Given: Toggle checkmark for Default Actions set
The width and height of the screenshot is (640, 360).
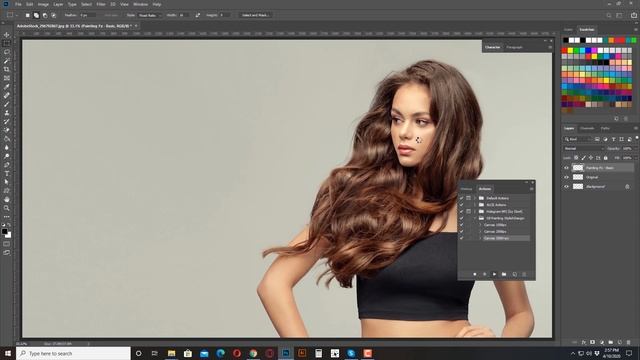Looking at the screenshot, I should 462,198.
